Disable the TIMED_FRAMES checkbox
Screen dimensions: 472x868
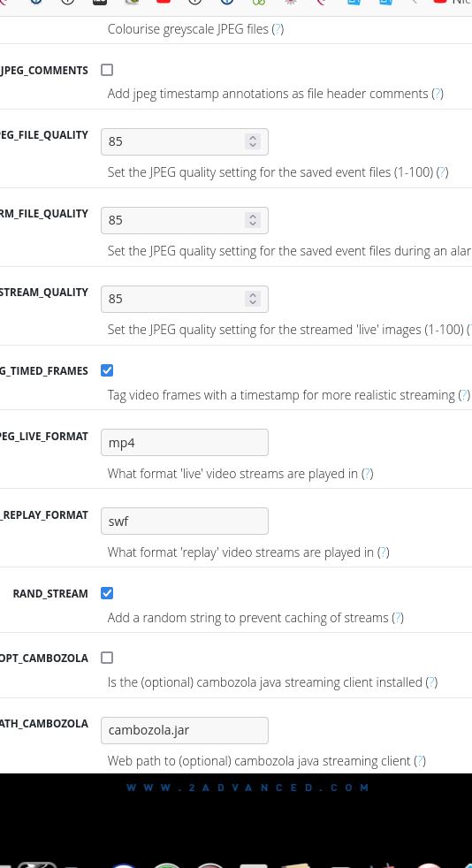[x=107, y=370]
